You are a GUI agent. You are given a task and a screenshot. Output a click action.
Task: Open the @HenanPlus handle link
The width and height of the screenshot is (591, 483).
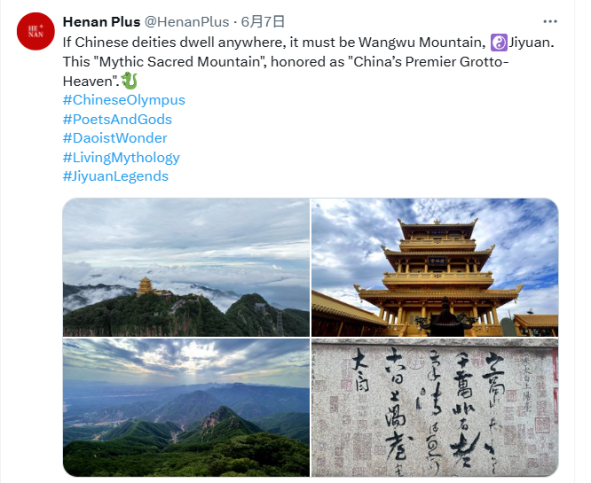pyautogui.click(x=187, y=22)
